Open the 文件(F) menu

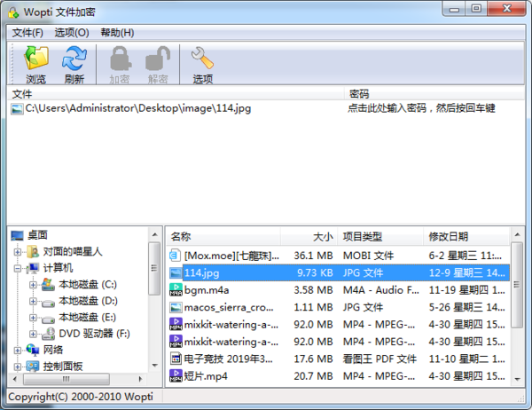click(27, 33)
